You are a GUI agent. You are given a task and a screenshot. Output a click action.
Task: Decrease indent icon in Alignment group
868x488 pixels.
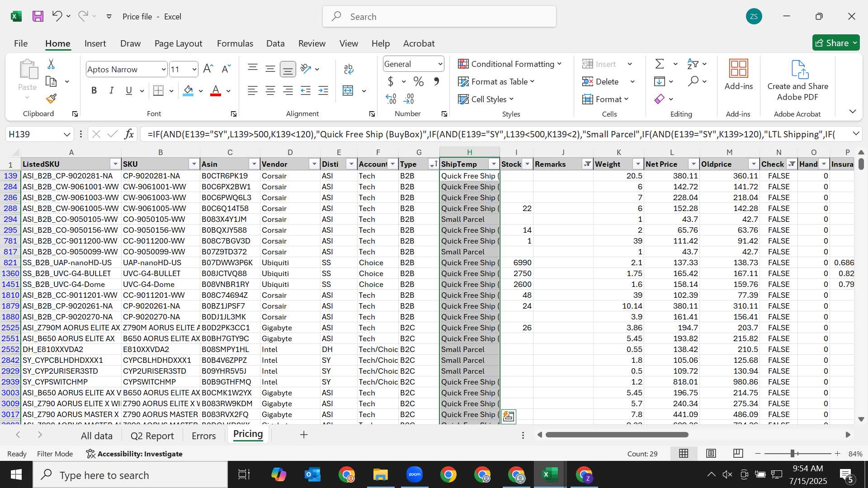(306, 91)
